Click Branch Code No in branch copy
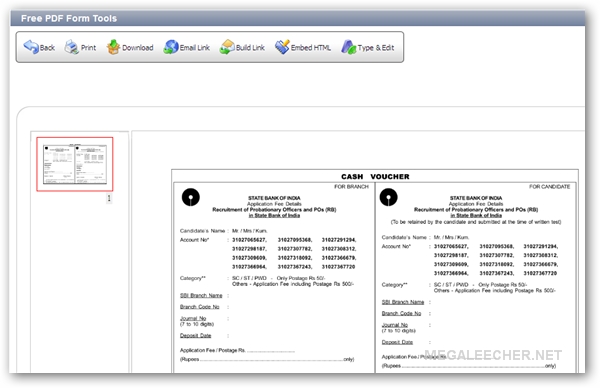The image size is (600, 388). [199, 307]
